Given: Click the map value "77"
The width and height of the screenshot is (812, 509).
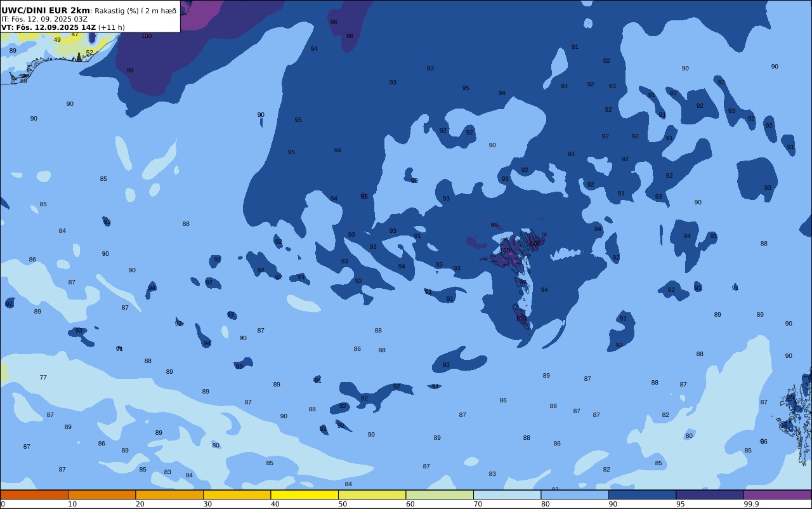Looking at the screenshot, I should (43, 378).
